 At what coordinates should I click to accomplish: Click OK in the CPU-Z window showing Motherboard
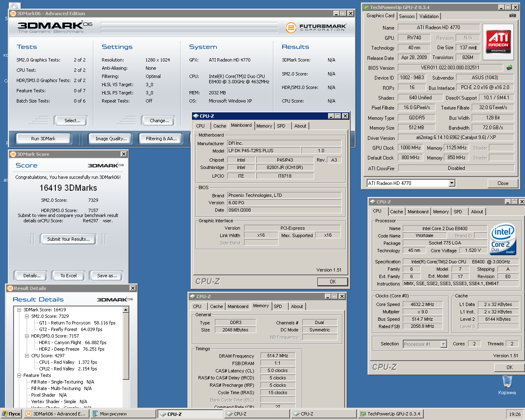tap(333, 282)
